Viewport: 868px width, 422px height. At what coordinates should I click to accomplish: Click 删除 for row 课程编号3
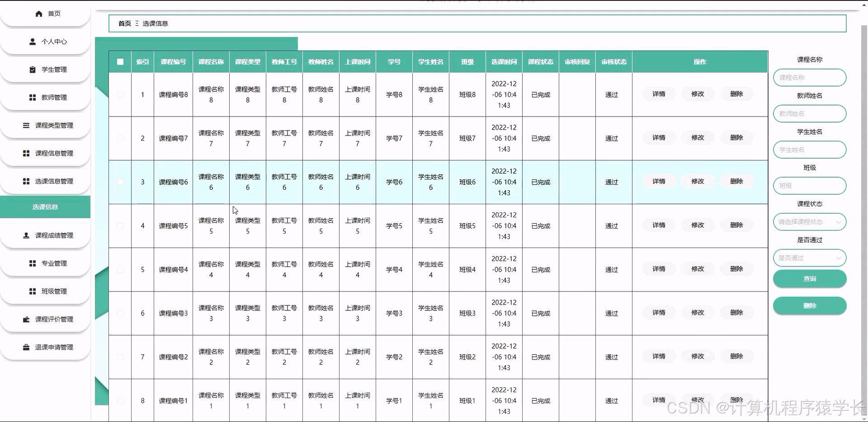(x=736, y=313)
